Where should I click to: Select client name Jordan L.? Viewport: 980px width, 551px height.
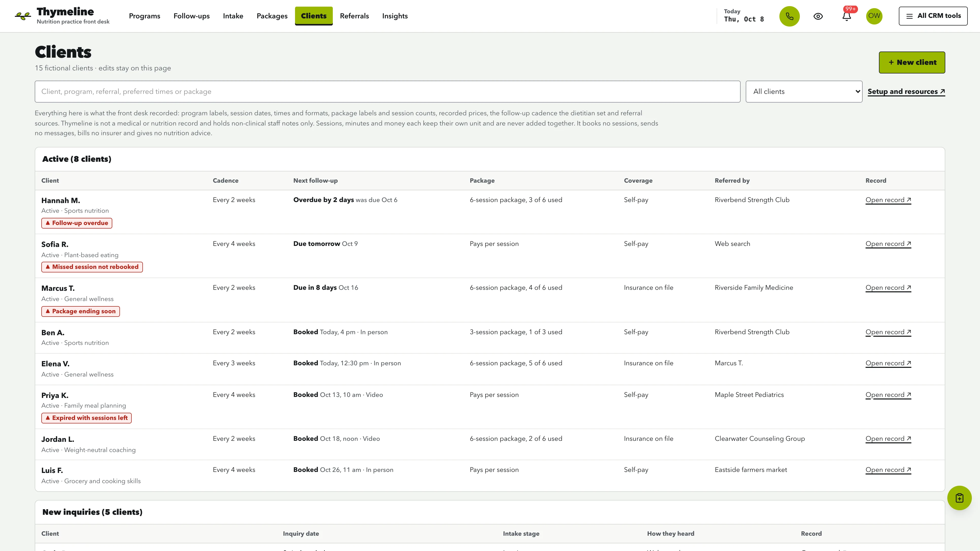(x=57, y=439)
